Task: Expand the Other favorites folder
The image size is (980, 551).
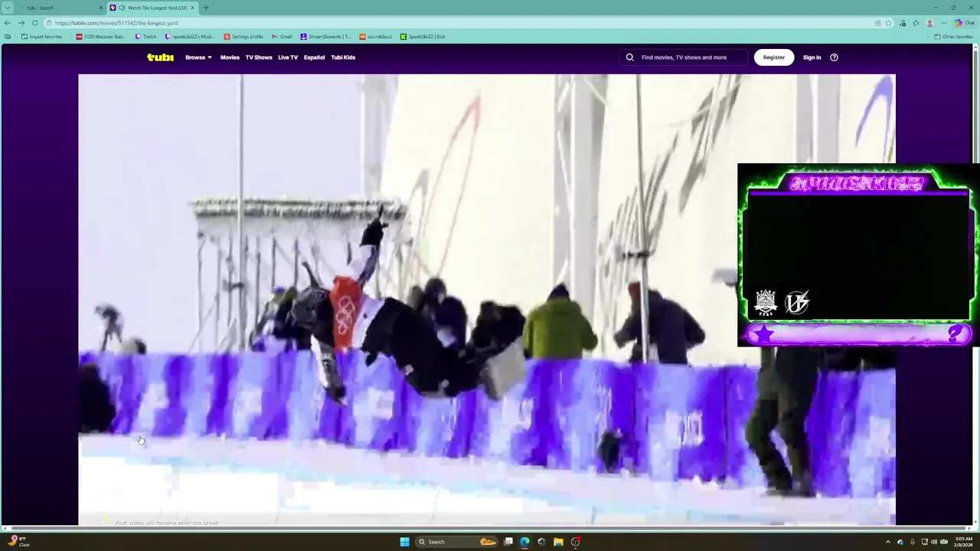Action: 953,37
